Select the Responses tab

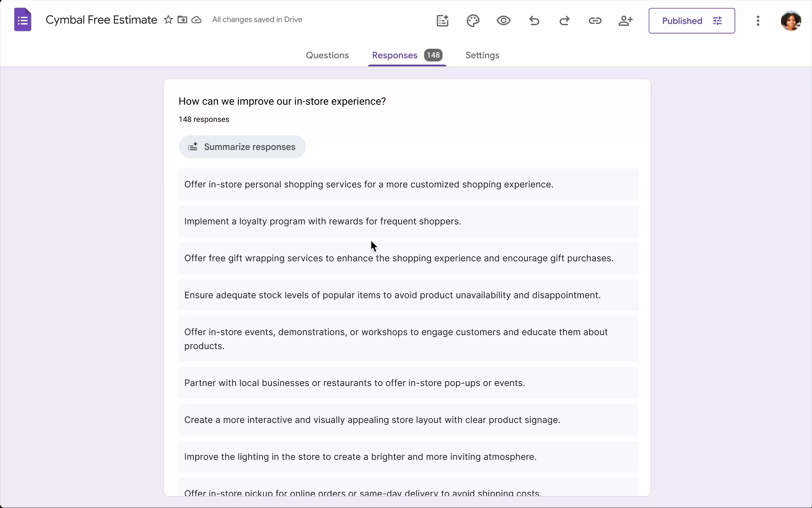coord(395,55)
